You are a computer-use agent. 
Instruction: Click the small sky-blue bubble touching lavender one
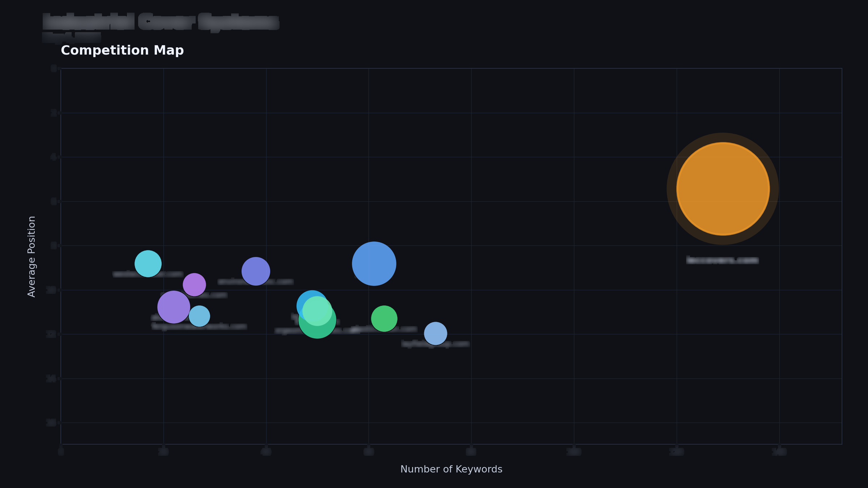[199, 316]
